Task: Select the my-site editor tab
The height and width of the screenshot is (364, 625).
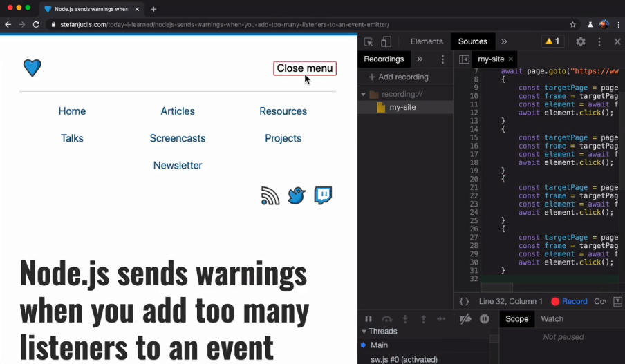Action: tap(491, 59)
